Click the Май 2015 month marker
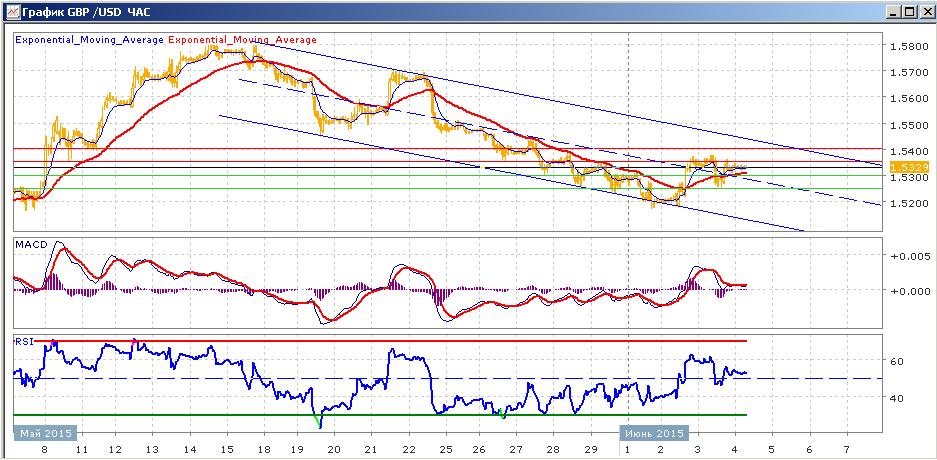This screenshot has height=460, width=937. click(46, 433)
